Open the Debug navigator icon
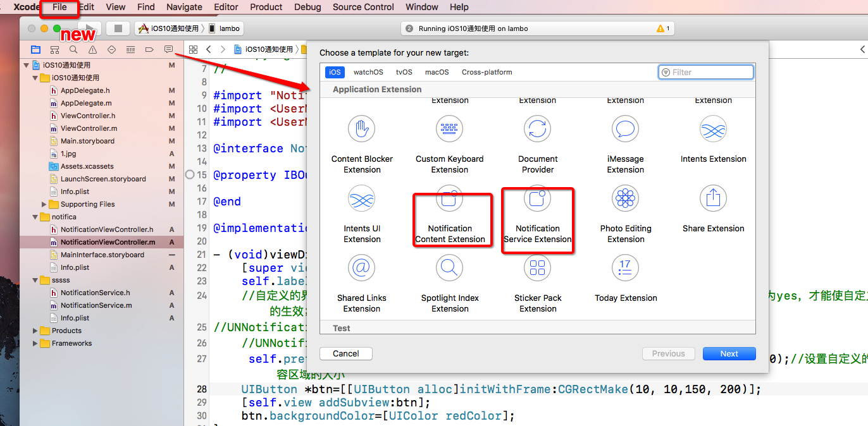 [x=130, y=49]
